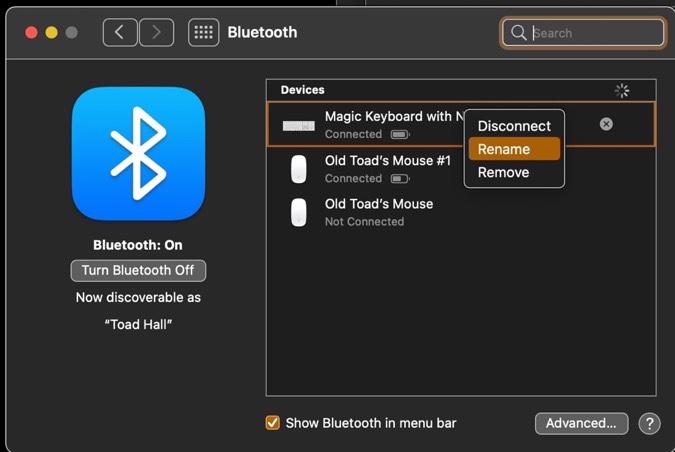Click the not-connected Old Toad's Mouse icon
675x452 pixels.
click(x=299, y=212)
